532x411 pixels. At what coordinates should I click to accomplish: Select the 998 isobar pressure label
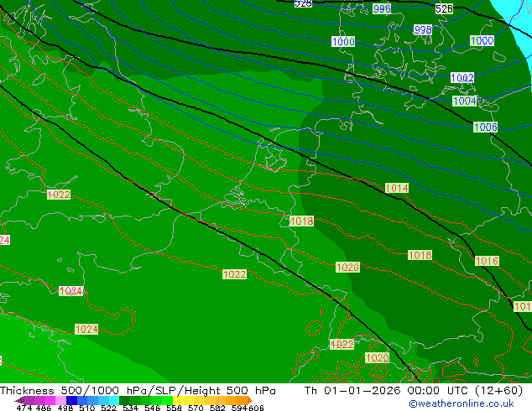tap(423, 29)
